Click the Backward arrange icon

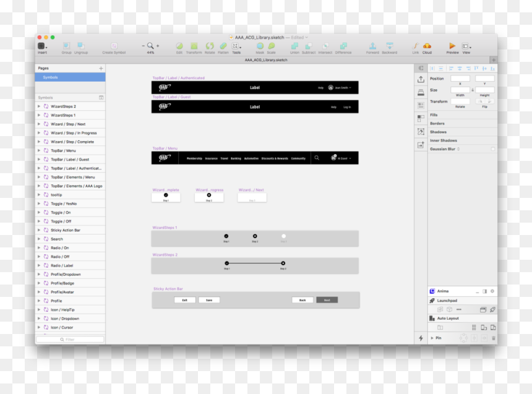pyautogui.click(x=390, y=46)
